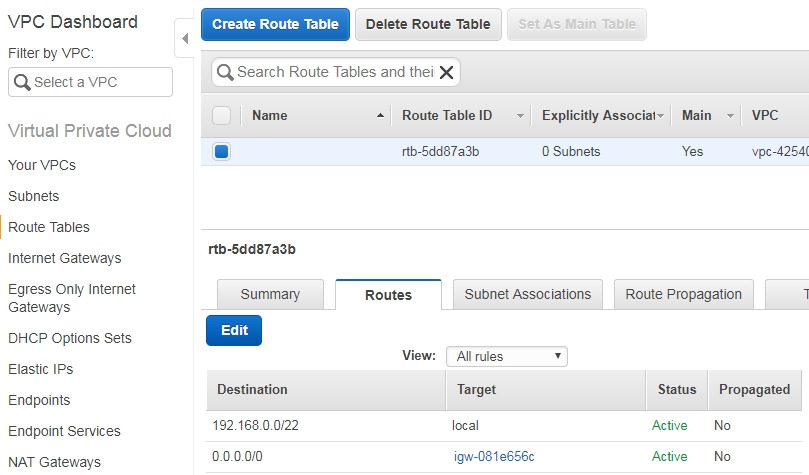Click destination 192.168.0.0/22

[255, 425]
